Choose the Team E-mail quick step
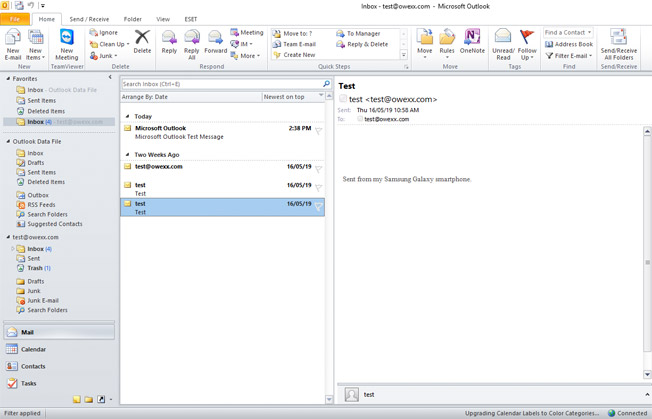 [295, 44]
